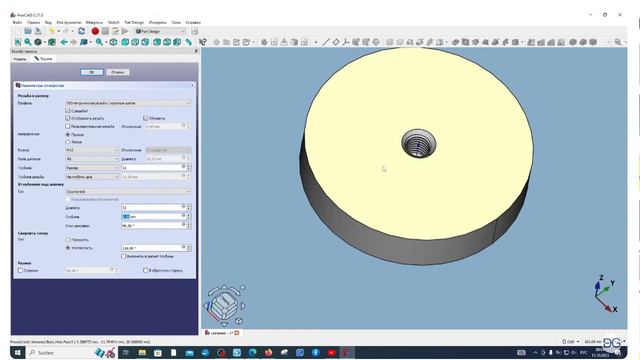The image size is (640, 360).
Task: Select the 'Плоскость' drill point radio button
Action: pos(68,240)
